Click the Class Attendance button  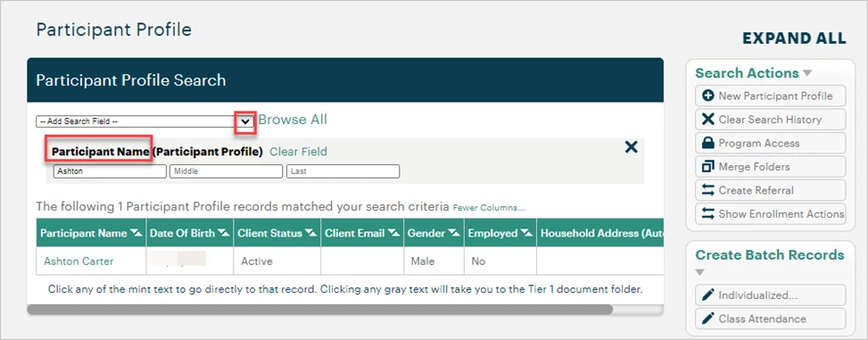[x=770, y=319]
